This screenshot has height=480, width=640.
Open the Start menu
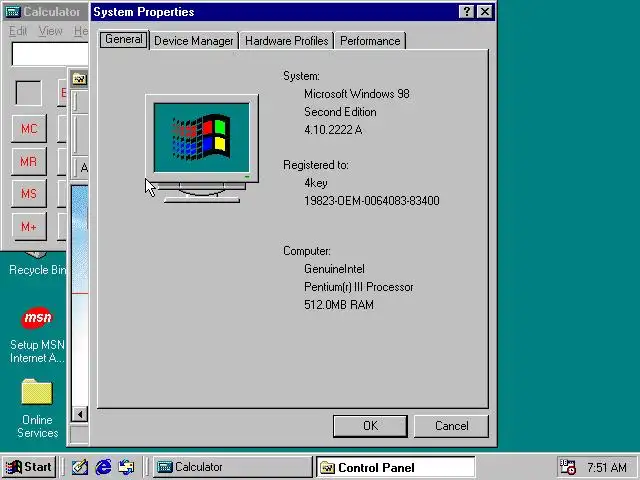(29, 467)
